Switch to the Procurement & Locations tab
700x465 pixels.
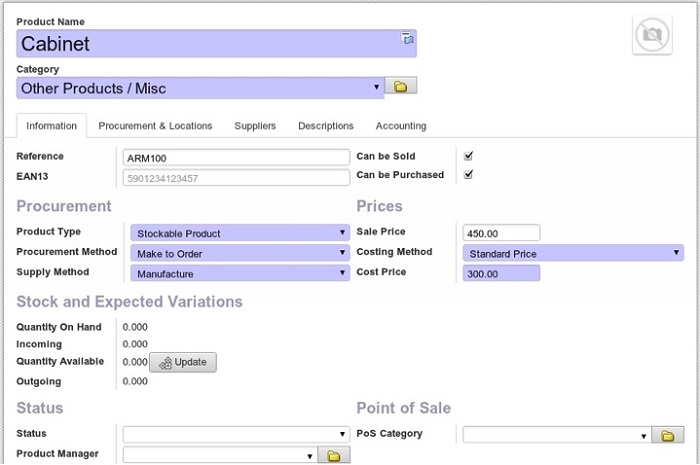tap(155, 126)
